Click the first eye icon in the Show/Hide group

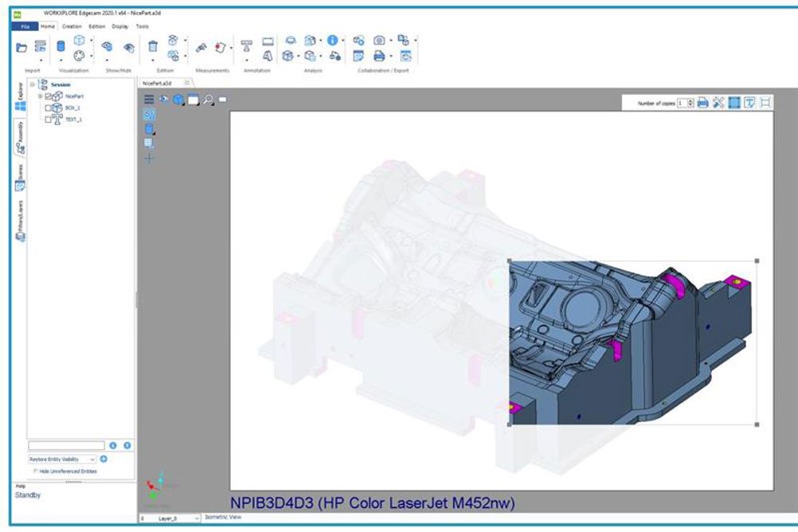point(107,47)
